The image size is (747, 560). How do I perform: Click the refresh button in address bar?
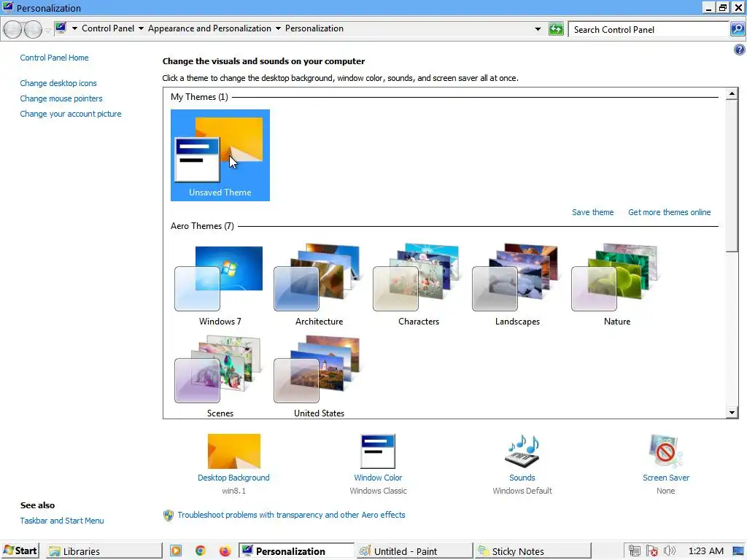point(556,29)
